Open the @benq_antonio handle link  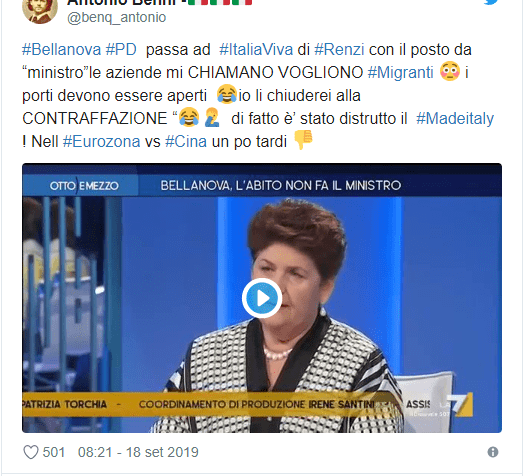(x=116, y=17)
